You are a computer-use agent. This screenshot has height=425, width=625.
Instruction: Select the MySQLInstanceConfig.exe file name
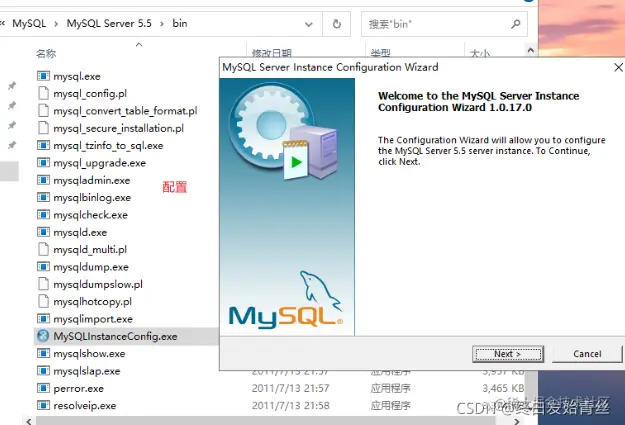pos(115,336)
